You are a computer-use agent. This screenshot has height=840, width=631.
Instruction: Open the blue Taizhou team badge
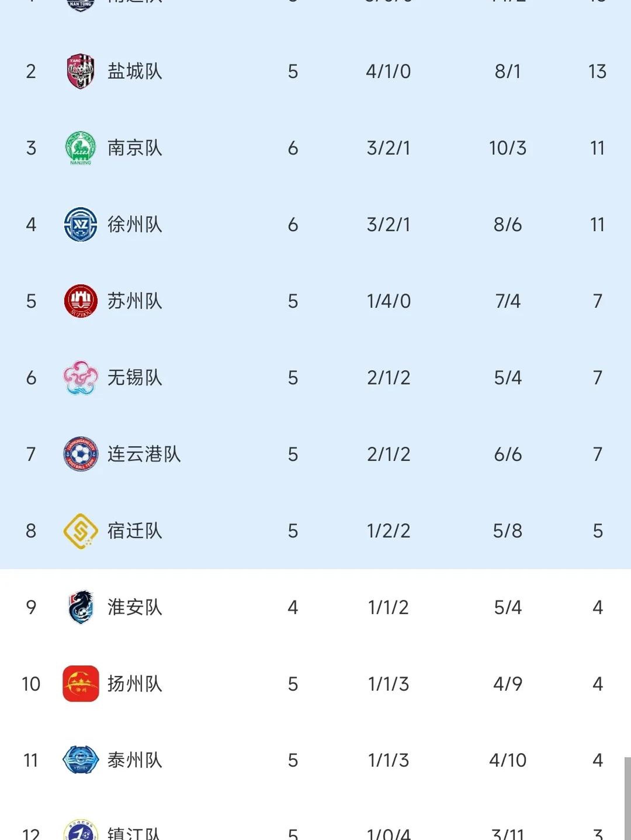(81, 760)
